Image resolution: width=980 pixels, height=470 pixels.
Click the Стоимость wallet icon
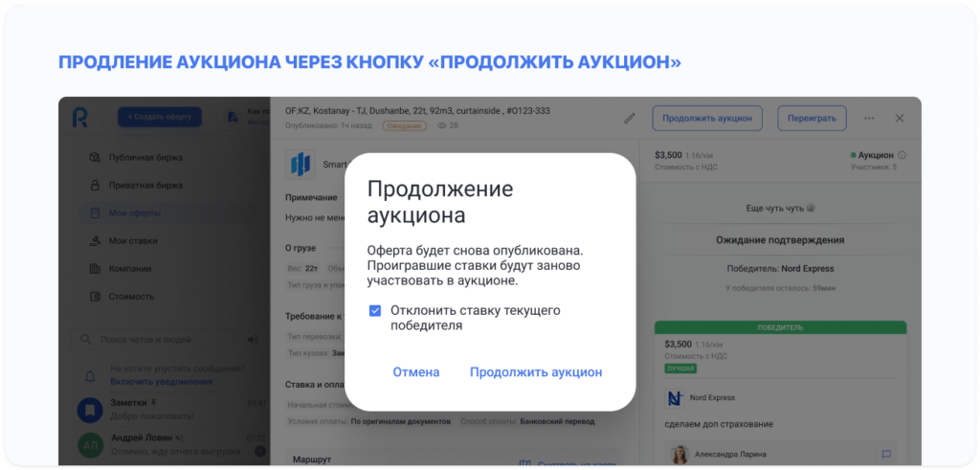(95, 296)
